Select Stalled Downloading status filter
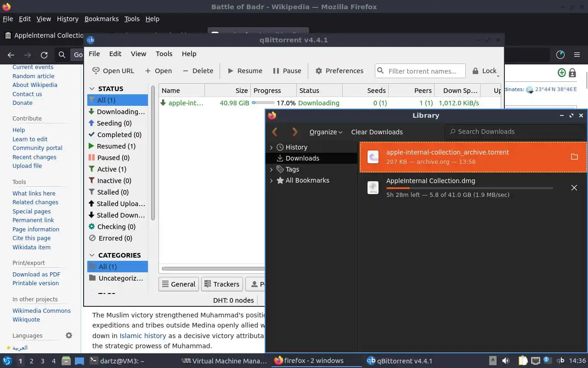 (118, 215)
